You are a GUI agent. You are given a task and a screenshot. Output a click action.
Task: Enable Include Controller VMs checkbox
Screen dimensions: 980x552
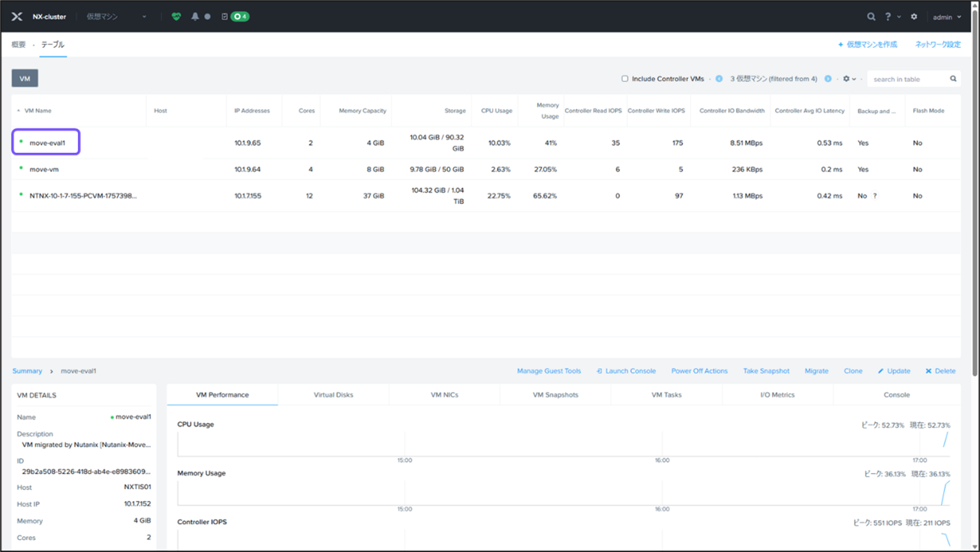[624, 79]
